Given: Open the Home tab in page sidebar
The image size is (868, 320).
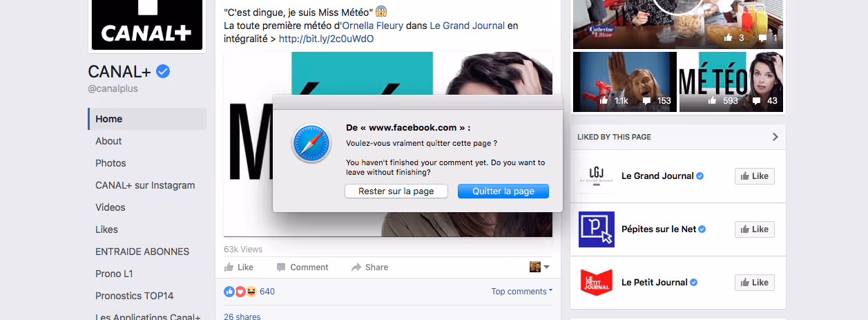Looking at the screenshot, I should pos(147,119).
